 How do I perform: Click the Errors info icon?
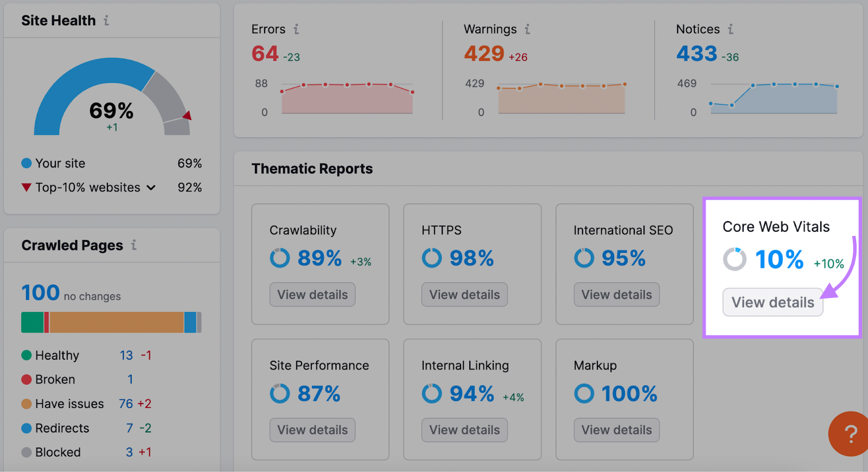point(296,30)
